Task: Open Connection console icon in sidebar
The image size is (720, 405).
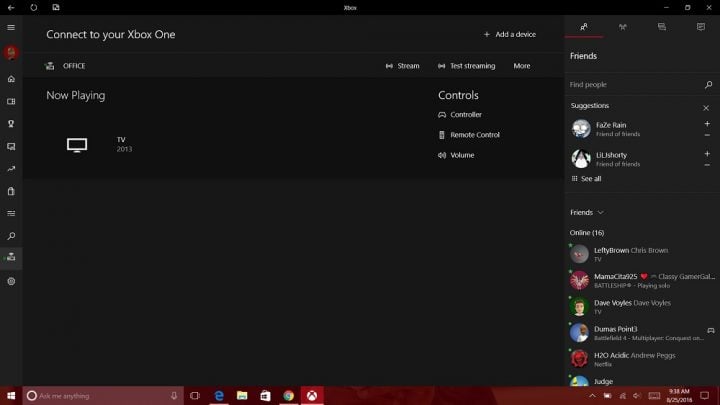Action: [11, 257]
